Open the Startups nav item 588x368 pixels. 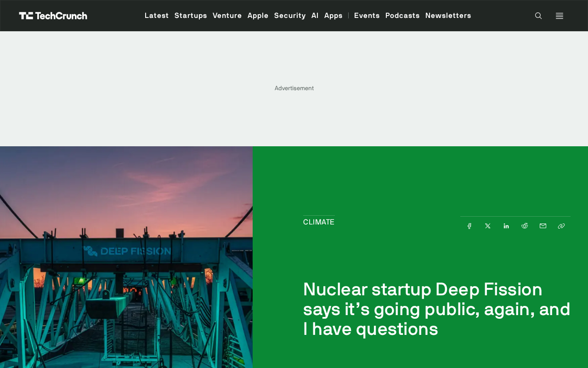coord(191,16)
